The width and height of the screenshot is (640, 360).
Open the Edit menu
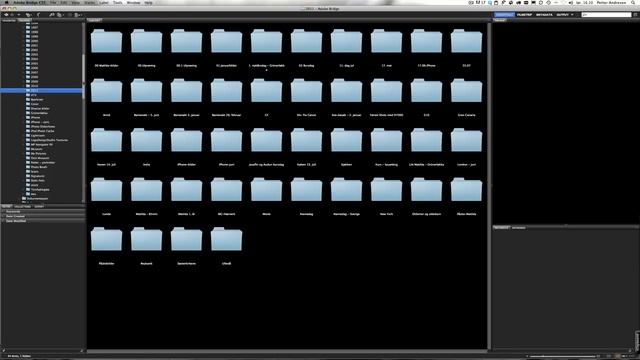tap(64, 2)
